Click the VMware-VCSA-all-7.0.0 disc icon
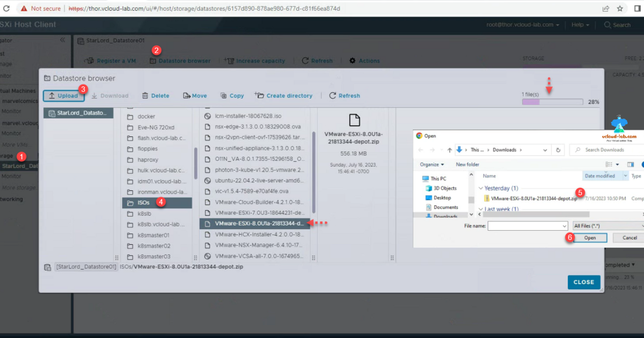This screenshot has width=644, height=338. point(208,256)
